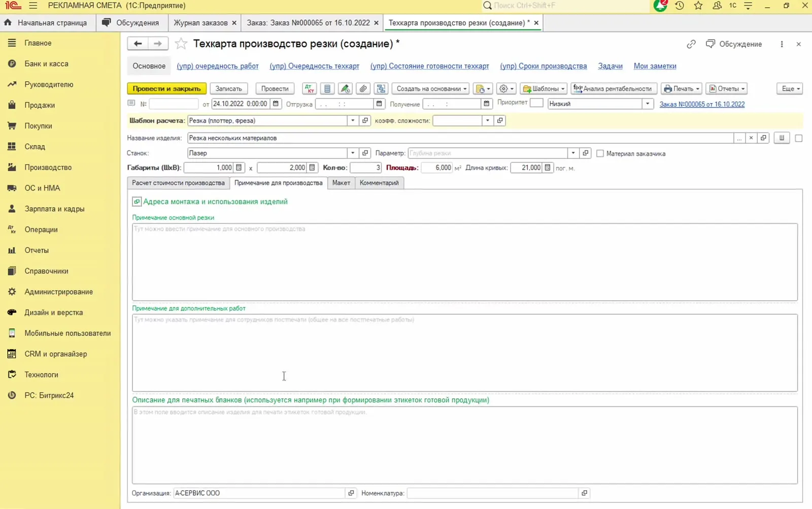Open favorites star in the title bar

[698, 6]
